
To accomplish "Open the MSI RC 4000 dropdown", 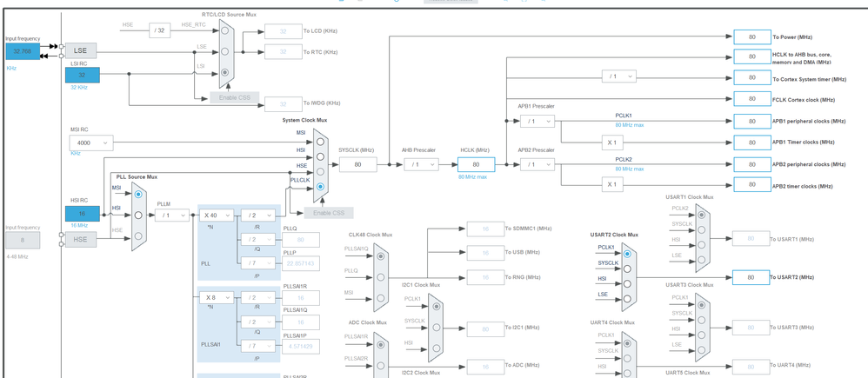I will 91,143.
